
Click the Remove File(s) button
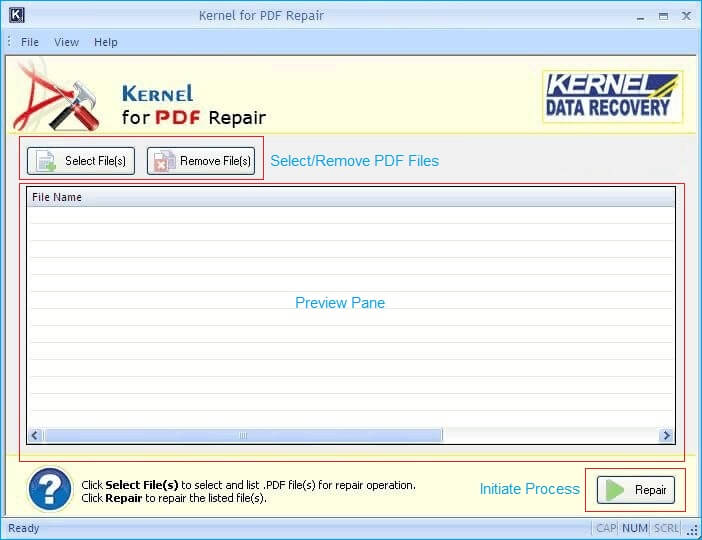click(201, 161)
